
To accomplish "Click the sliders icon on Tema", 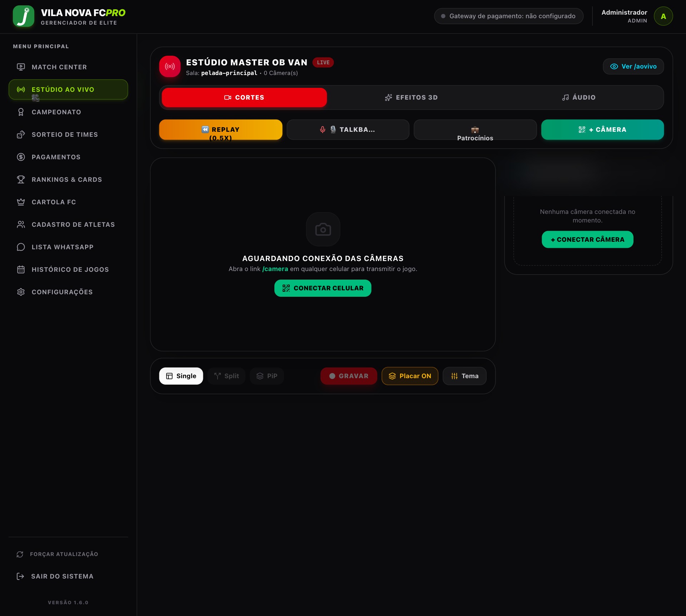I will pos(454,376).
